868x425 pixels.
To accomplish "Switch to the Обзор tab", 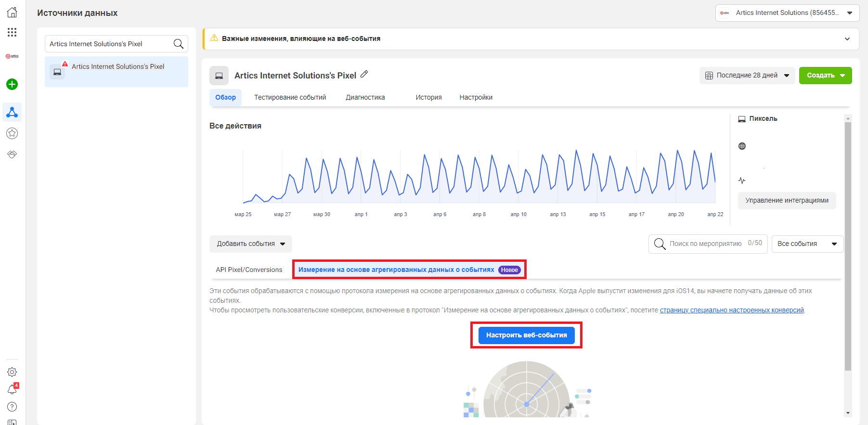I will tap(225, 97).
